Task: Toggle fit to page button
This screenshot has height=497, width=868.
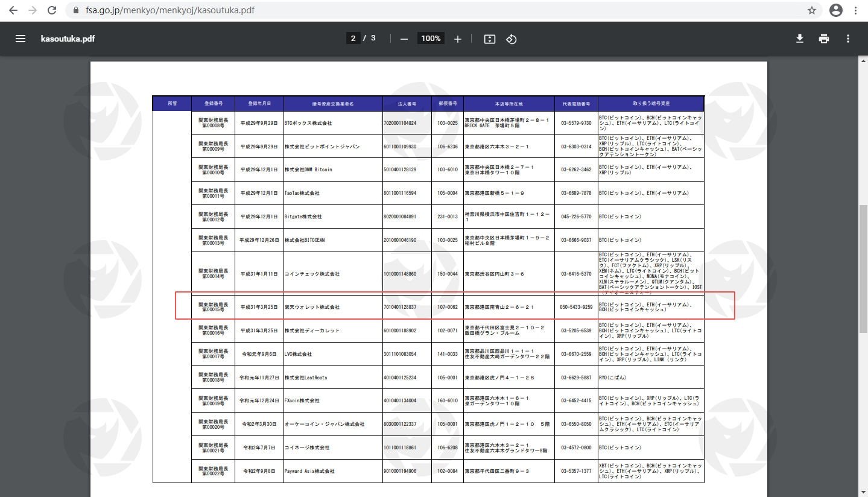Action: 490,39
